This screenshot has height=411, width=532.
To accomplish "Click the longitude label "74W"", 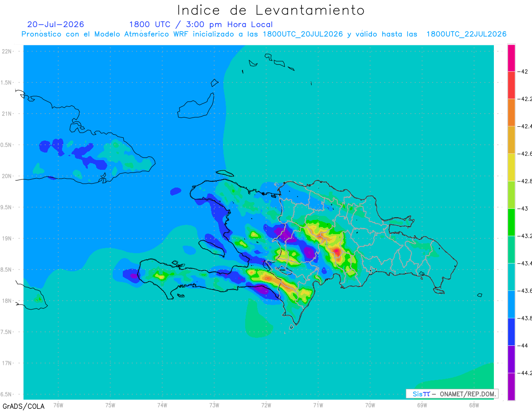I will pos(162,405).
